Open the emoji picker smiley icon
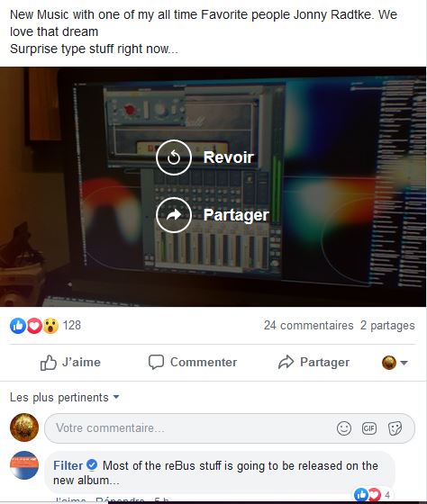Image resolution: width=427 pixels, height=504 pixels. point(343,428)
